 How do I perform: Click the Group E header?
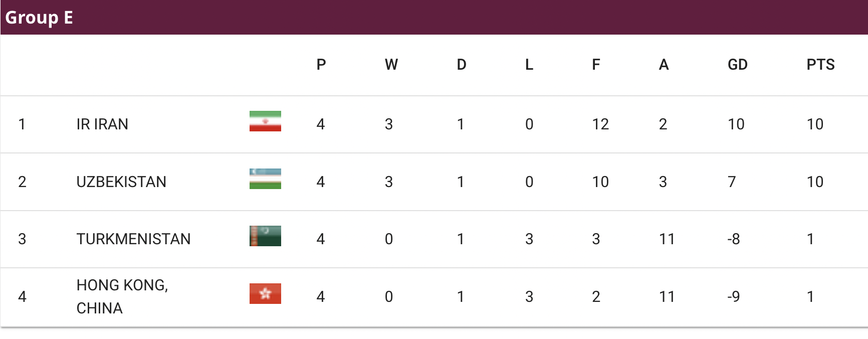click(x=39, y=18)
